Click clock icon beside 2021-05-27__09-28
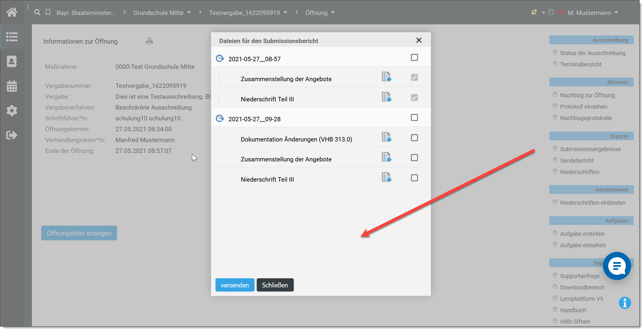The height and width of the screenshot is (331, 644). pyautogui.click(x=220, y=119)
